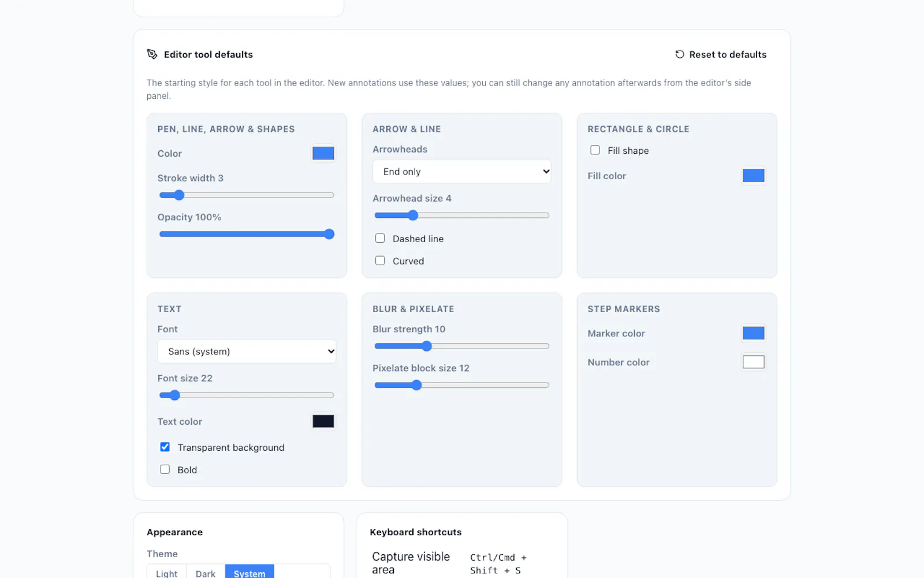Image resolution: width=924 pixels, height=578 pixels.
Task: Toggle the Dashed line checkbox
Action: click(380, 238)
